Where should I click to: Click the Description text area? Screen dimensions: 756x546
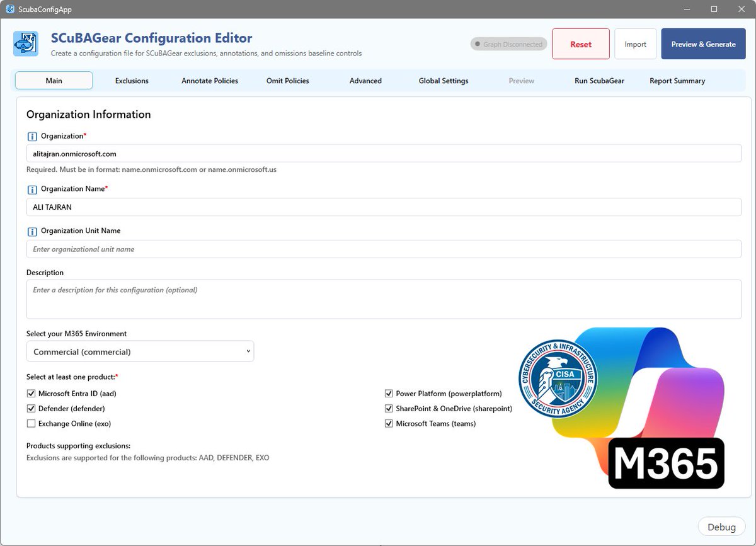tap(384, 299)
